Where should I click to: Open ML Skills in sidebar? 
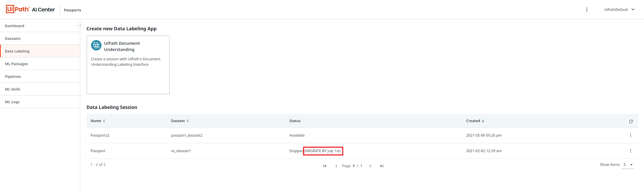(x=40, y=89)
